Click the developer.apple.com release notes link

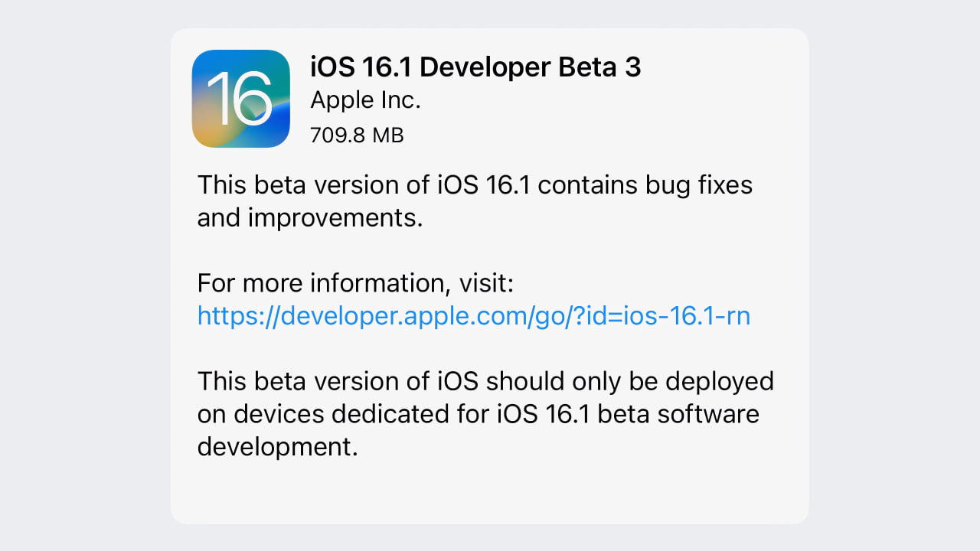(x=473, y=315)
